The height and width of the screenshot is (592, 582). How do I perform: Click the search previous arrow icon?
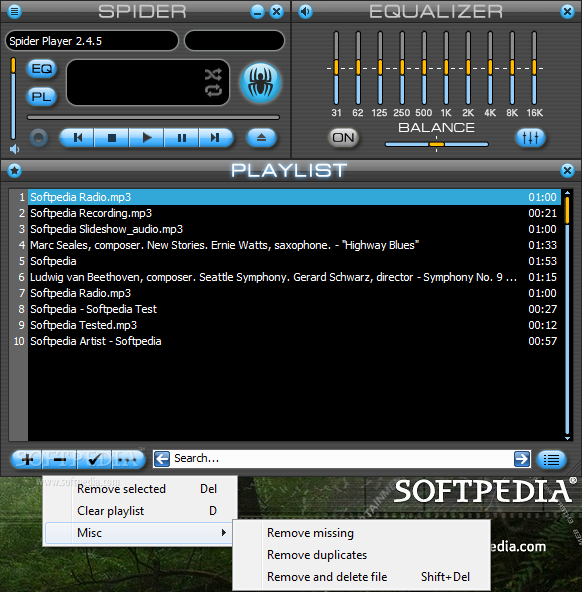(x=162, y=459)
